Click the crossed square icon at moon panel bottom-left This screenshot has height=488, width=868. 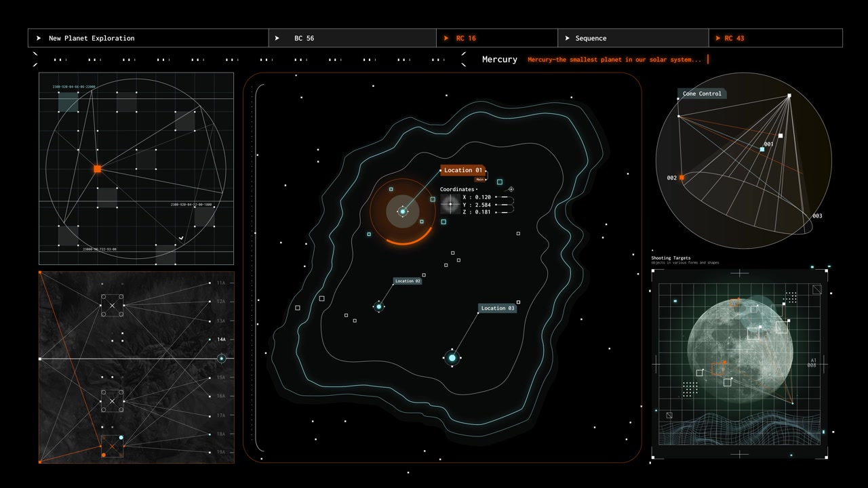(x=669, y=415)
